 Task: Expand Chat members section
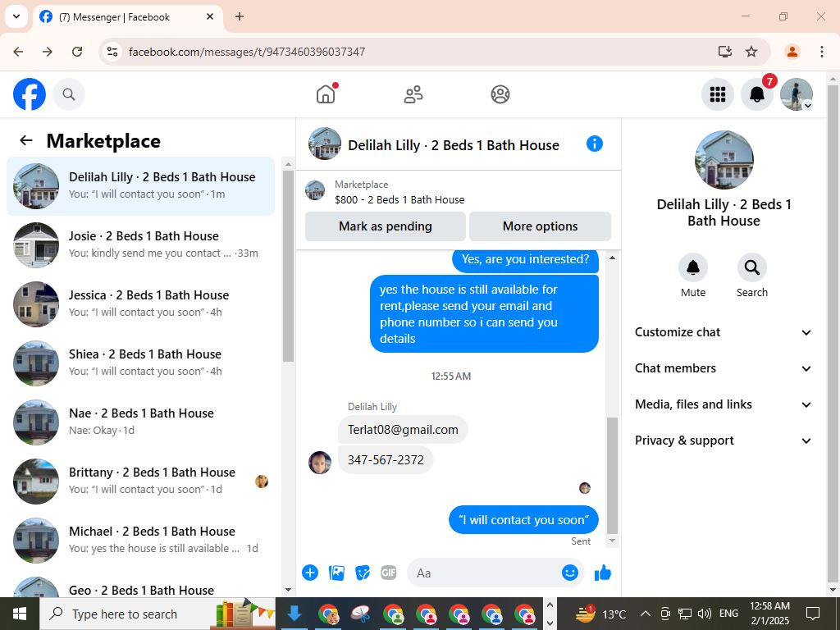(x=724, y=368)
